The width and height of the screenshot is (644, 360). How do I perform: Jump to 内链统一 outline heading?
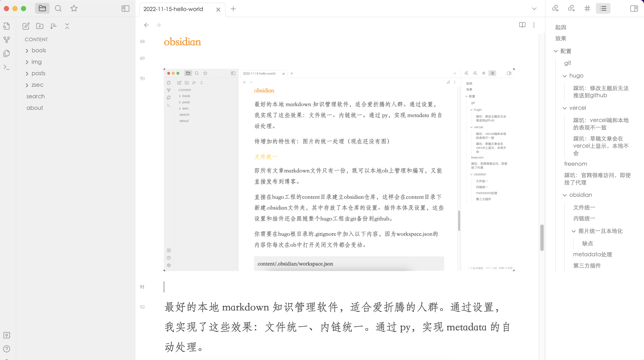pos(584,218)
